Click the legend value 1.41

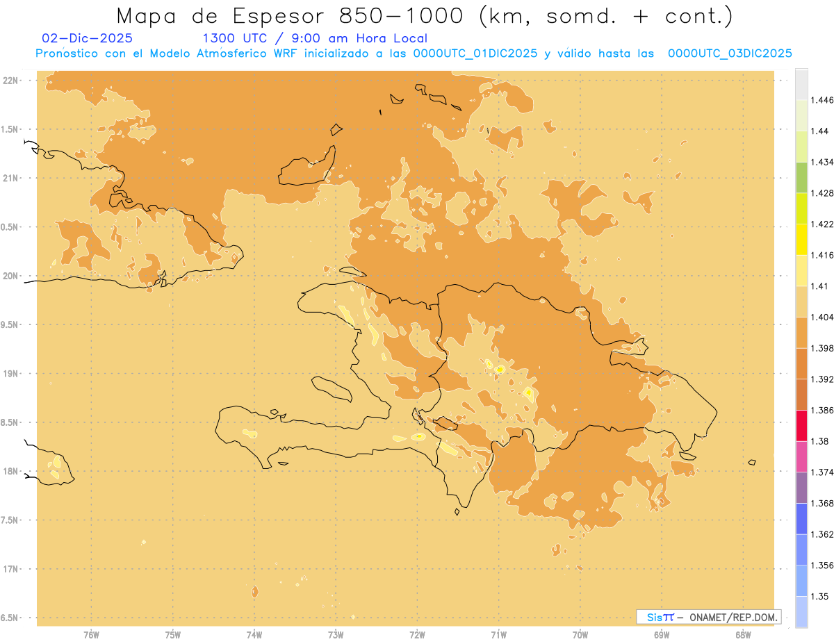[x=821, y=286]
